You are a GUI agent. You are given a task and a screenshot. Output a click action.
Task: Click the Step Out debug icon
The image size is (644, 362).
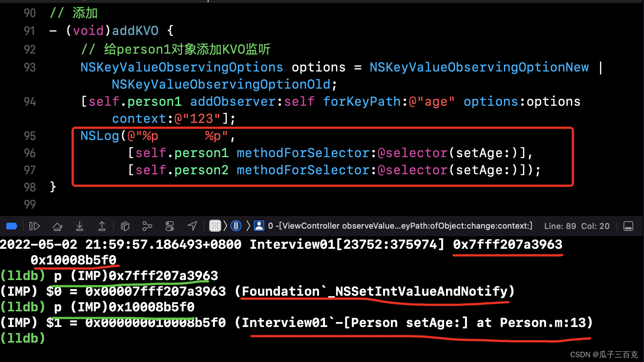pos(102,226)
